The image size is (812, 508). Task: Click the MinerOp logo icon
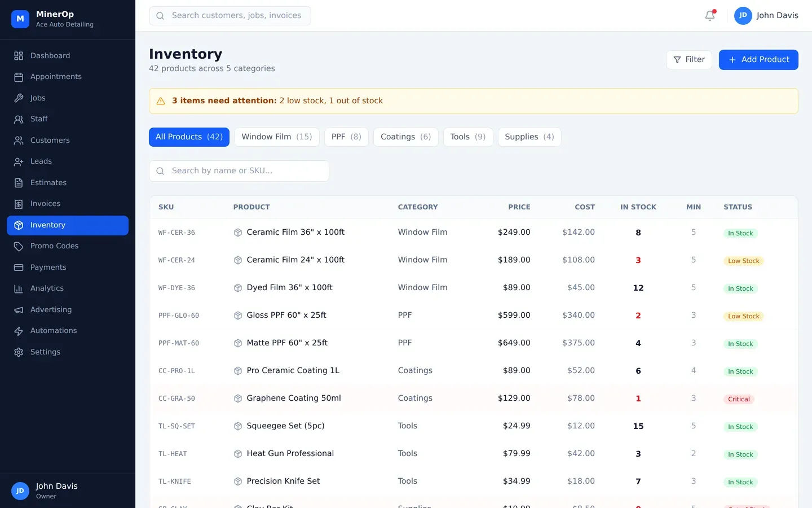20,19
